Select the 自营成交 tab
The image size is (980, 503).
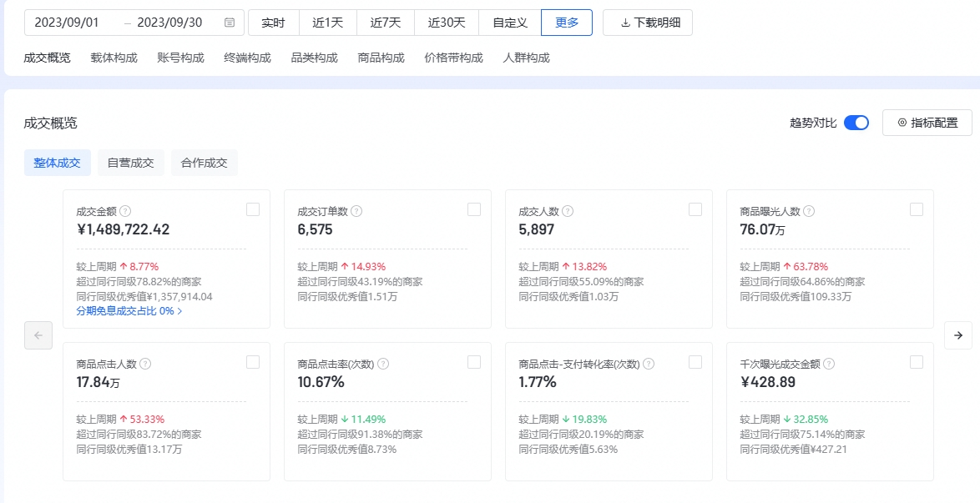(x=131, y=163)
